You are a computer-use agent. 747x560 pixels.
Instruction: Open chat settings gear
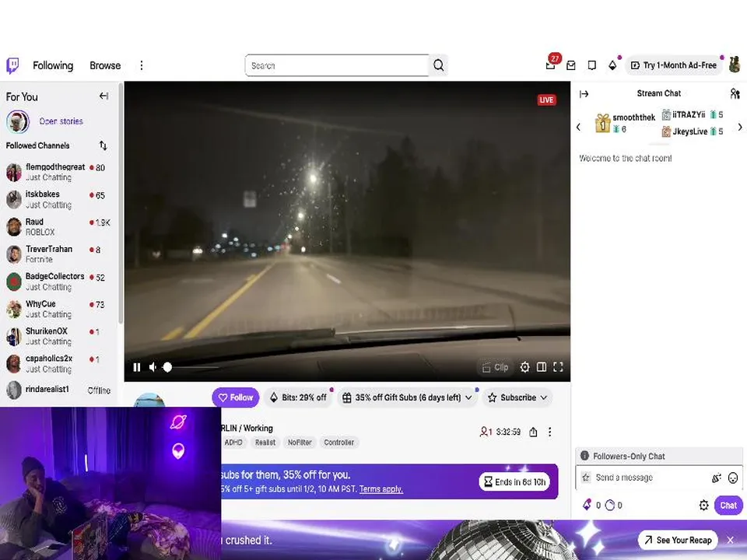click(x=703, y=506)
